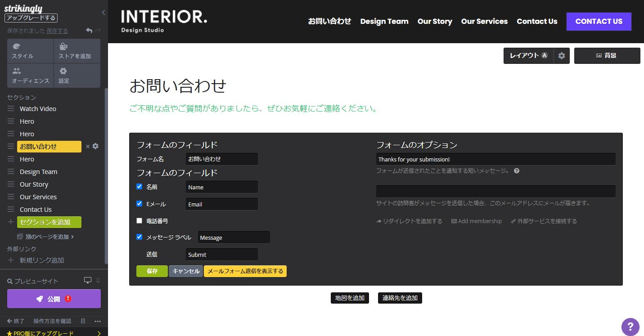Uncheck the 名前 field checkbox
This screenshot has width=644, height=336.
(x=139, y=186)
